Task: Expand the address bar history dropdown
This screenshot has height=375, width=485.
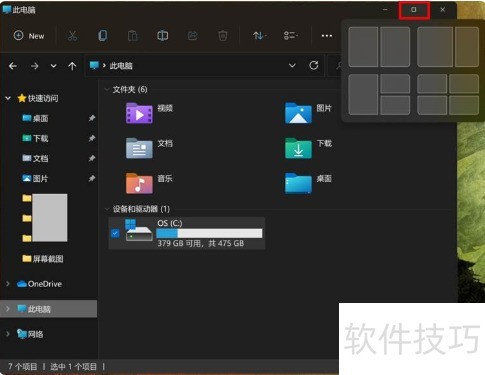Action: click(x=292, y=66)
